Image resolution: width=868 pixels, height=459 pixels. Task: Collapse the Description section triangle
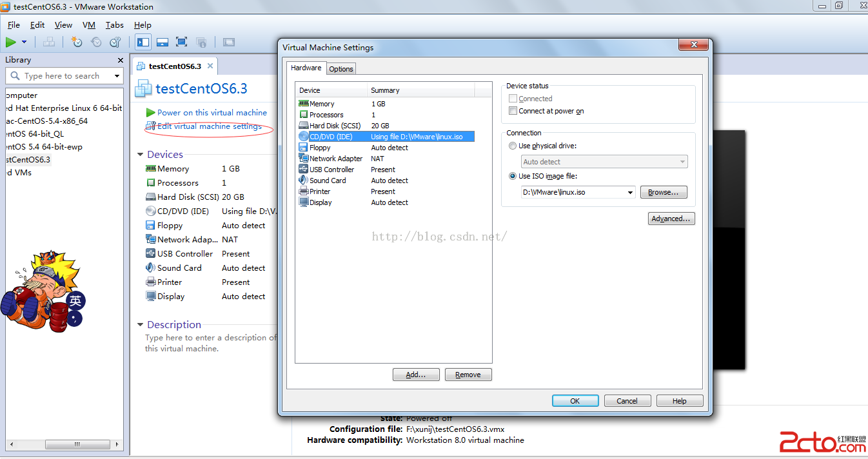(141, 325)
